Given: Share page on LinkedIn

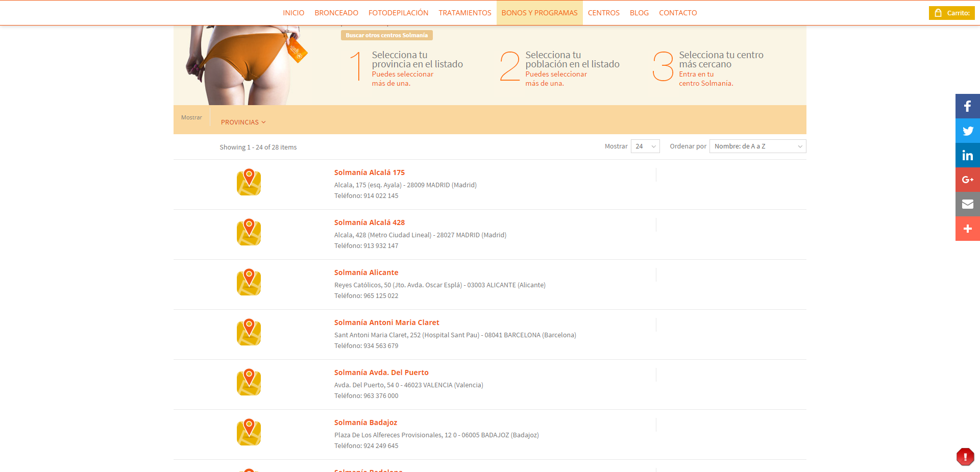Looking at the screenshot, I should click(x=968, y=155).
